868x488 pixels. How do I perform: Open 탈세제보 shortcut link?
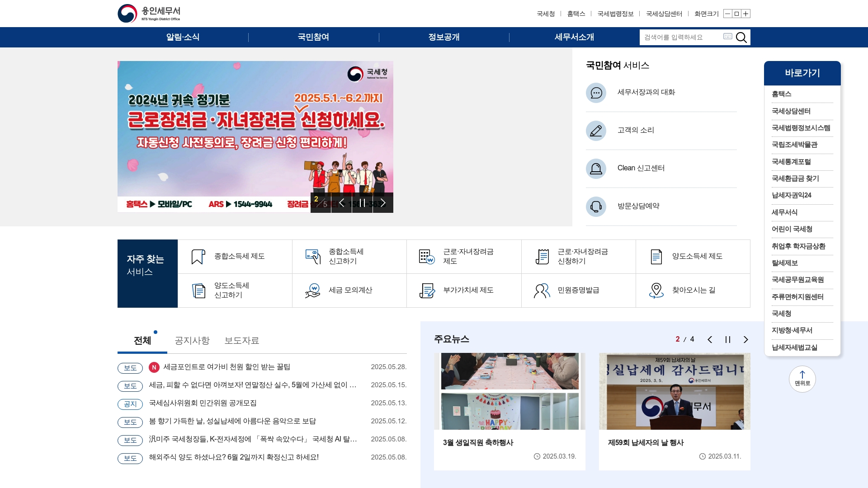tap(784, 263)
